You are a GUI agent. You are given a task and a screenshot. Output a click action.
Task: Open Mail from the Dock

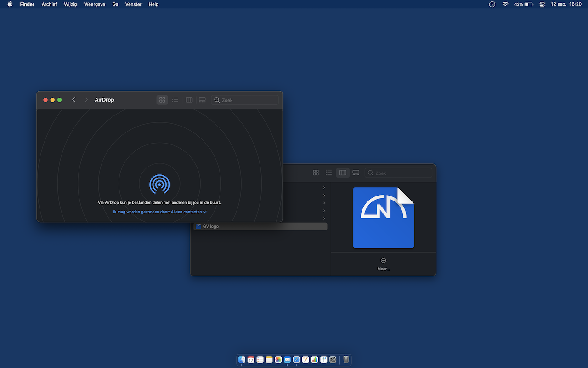[x=287, y=360]
